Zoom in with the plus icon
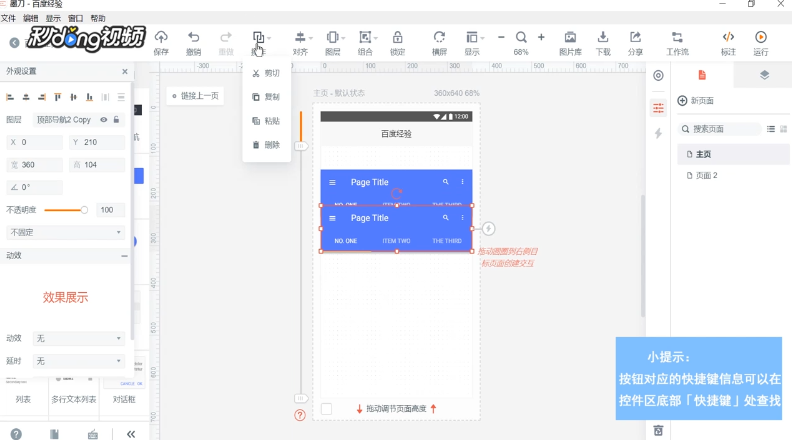This screenshot has width=792, height=440. pyautogui.click(x=541, y=37)
